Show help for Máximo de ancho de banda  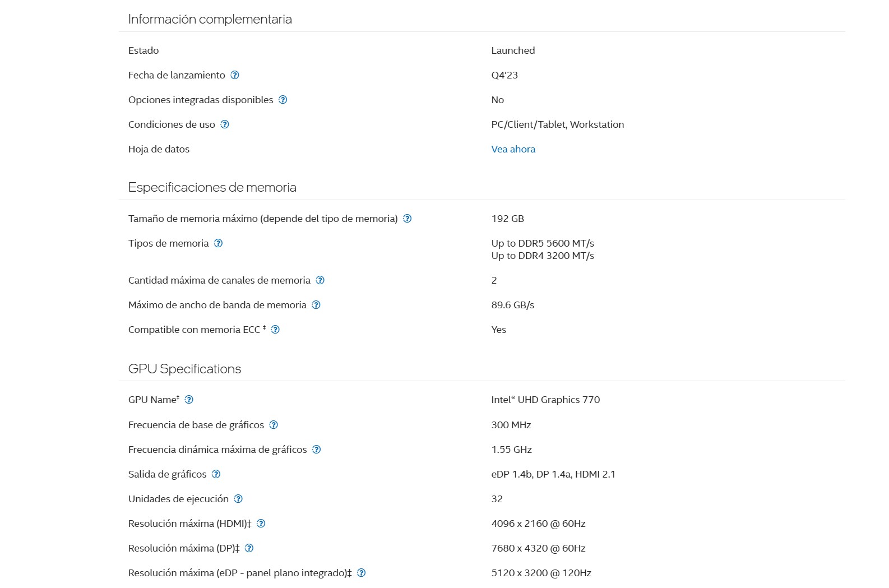coord(316,305)
